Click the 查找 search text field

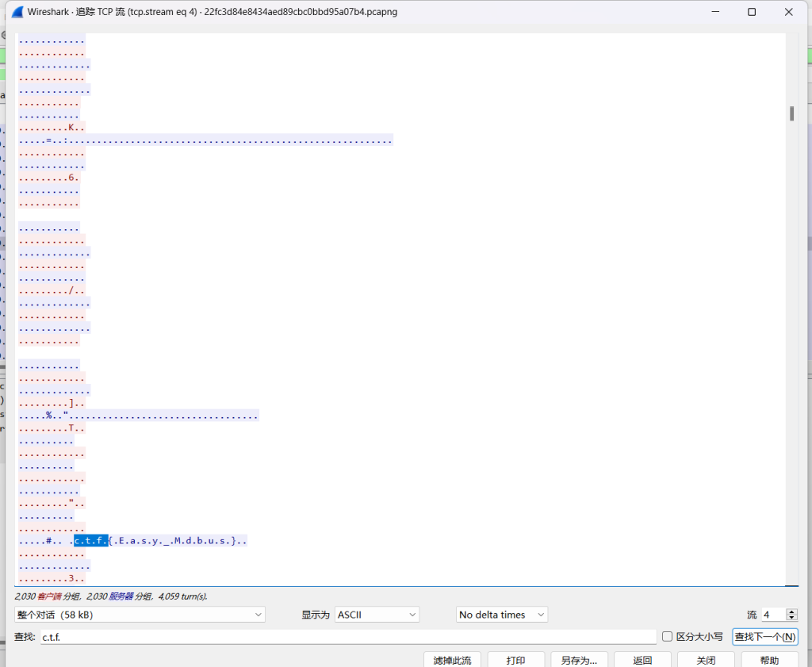(348, 637)
